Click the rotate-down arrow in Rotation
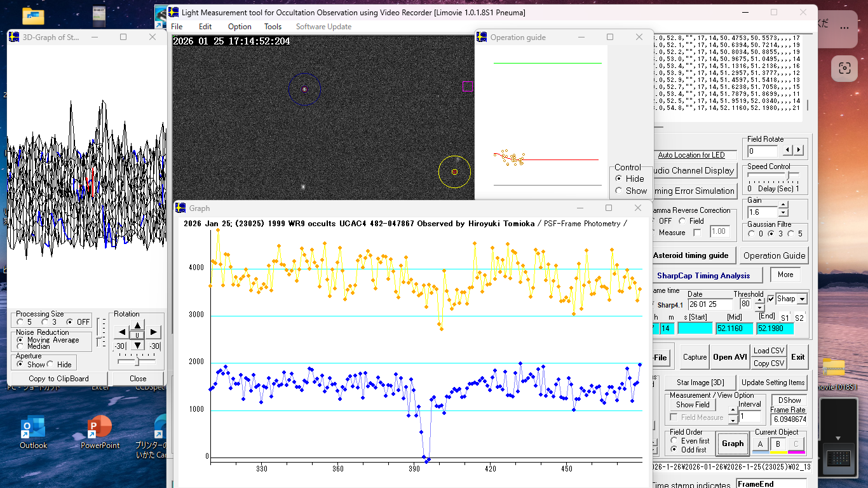 coord(138,345)
